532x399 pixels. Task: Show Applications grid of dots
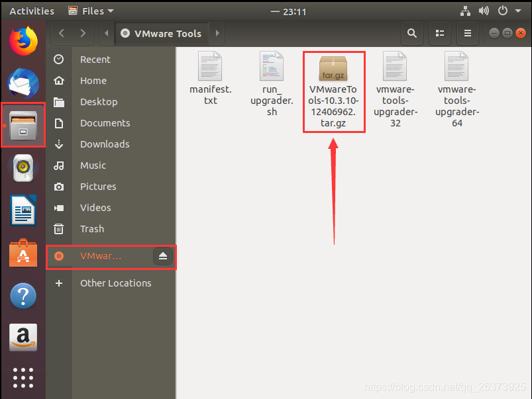(x=23, y=378)
